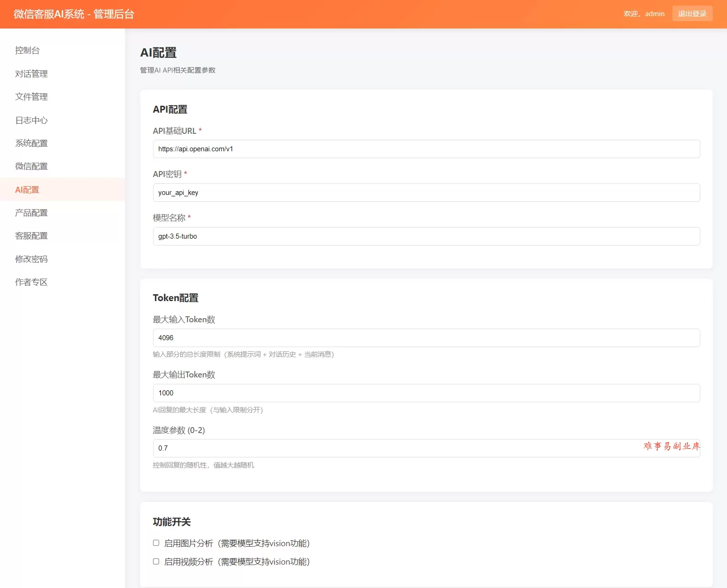Click the hint 控制回复的随机性

click(204, 465)
